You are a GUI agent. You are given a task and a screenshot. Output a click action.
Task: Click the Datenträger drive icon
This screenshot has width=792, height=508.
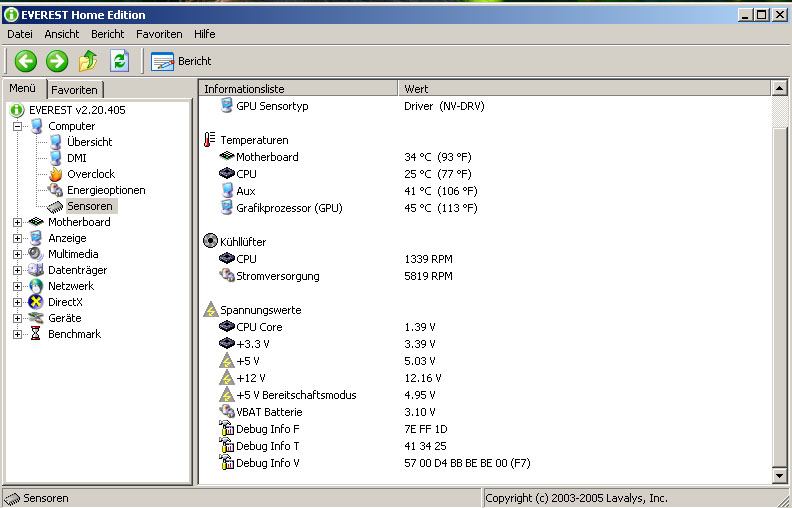(x=36, y=270)
